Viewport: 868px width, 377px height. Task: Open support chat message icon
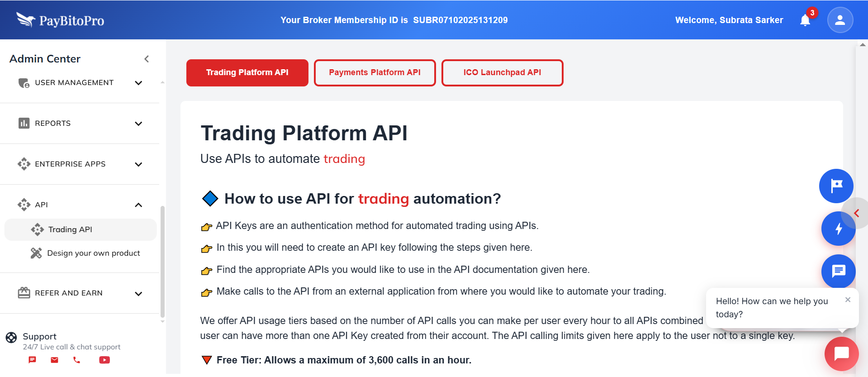tap(32, 360)
